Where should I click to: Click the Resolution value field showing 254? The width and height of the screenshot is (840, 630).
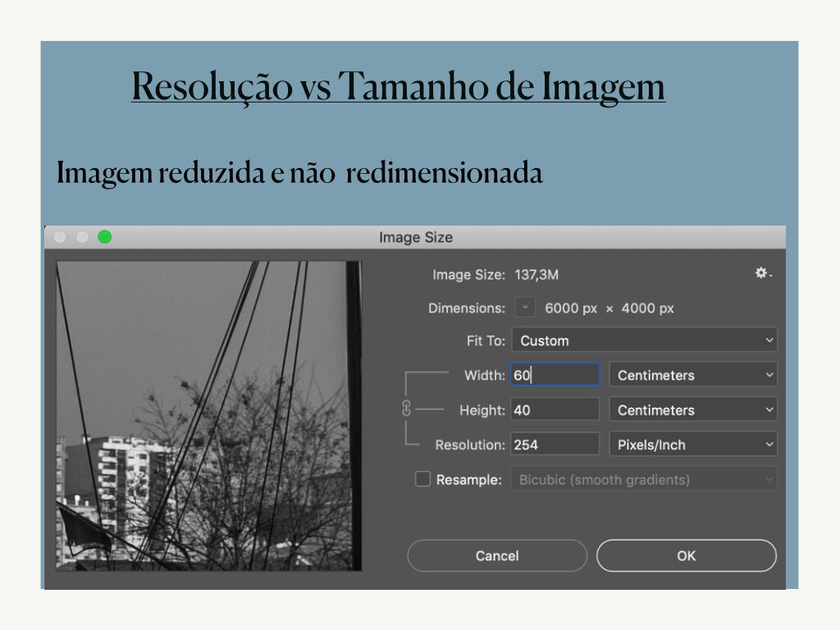[x=555, y=445]
